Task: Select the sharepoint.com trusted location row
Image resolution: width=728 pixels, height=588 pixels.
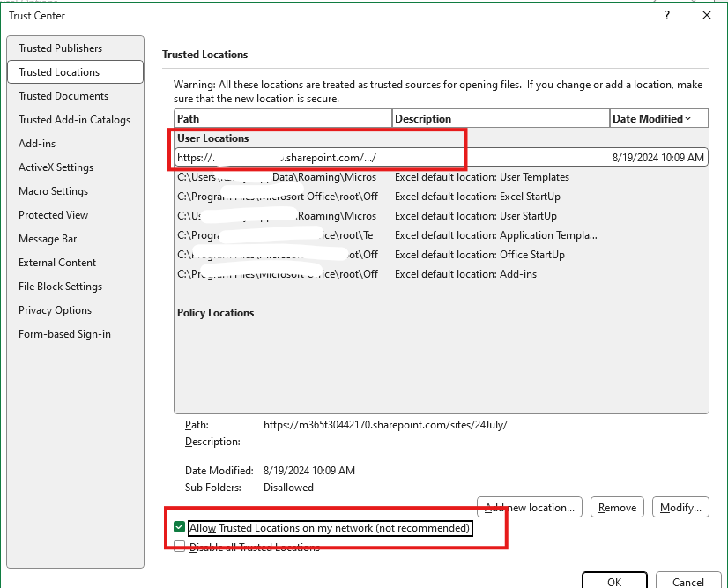Action: pos(441,158)
